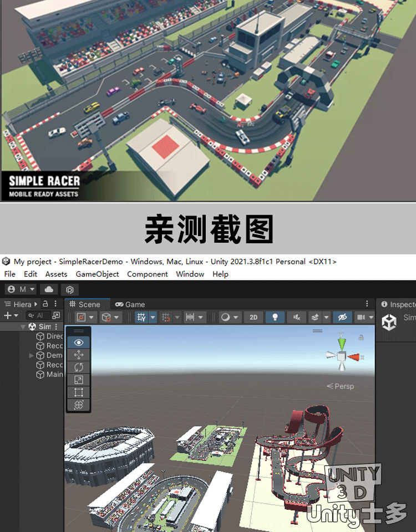This screenshot has width=416, height=532.
Task: Open account M dropdown
Action: point(21,289)
